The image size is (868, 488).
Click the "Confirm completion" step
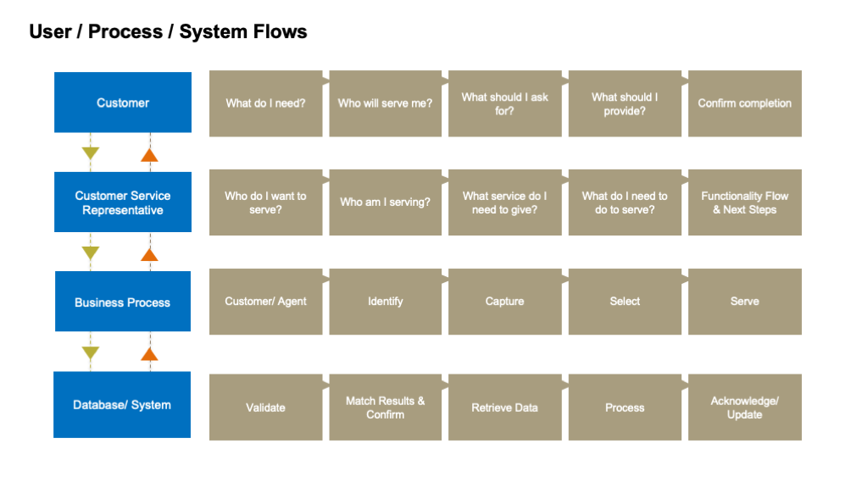click(744, 103)
